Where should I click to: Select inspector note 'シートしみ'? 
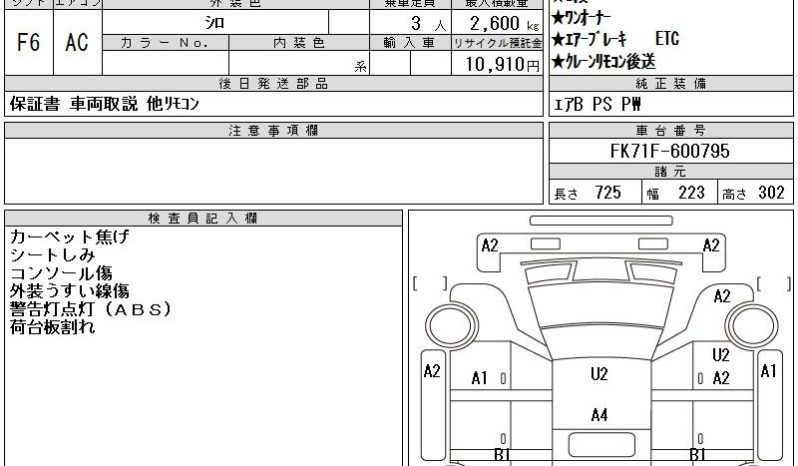(x=52, y=254)
